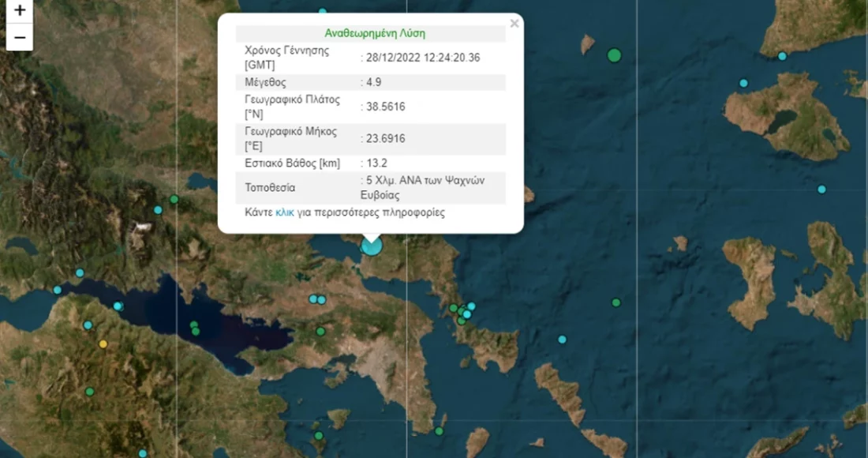Image resolution: width=868 pixels, height=458 pixels.
Task: Select the origin time value "28/12/2022 12:24:20.36"
Action: (423, 58)
